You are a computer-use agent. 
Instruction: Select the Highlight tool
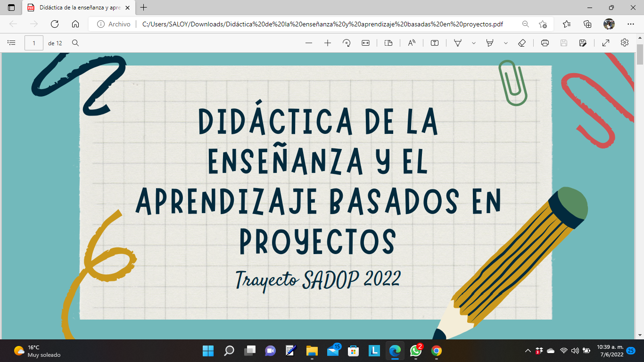[488, 42]
